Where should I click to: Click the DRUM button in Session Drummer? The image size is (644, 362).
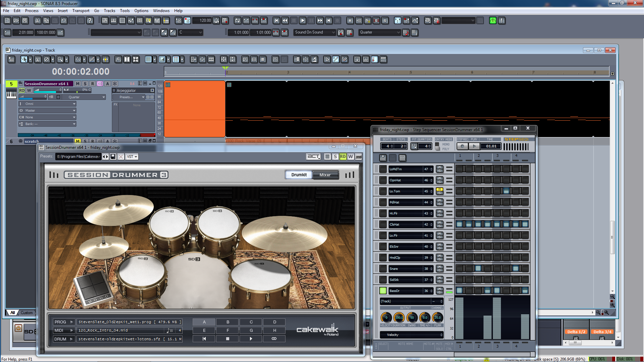pyautogui.click(x=63, y=339)
